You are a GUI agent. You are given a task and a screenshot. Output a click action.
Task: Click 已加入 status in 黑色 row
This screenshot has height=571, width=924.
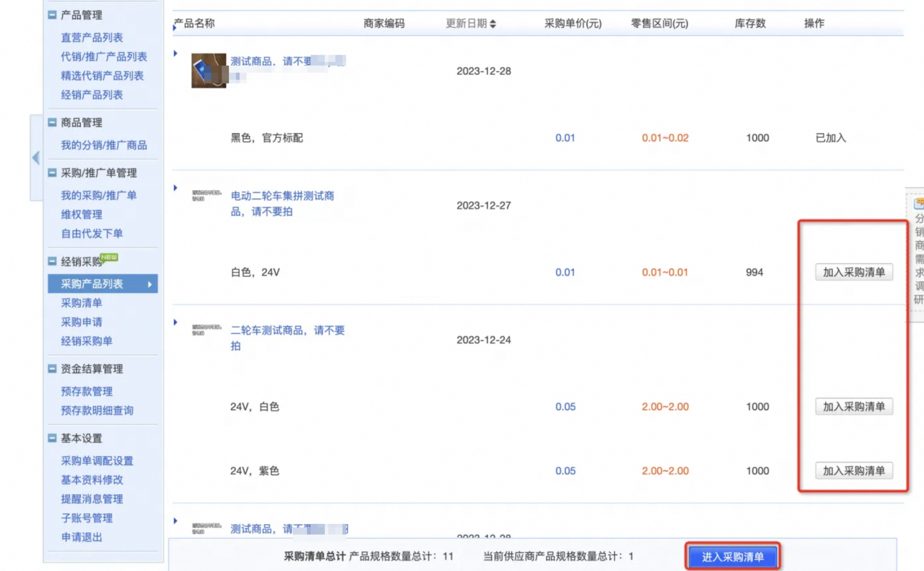[831, 138]
